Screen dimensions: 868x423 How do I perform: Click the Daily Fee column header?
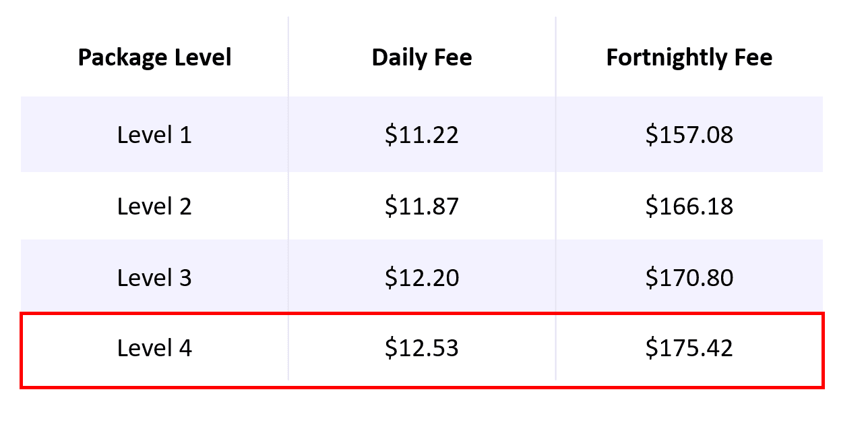coord(422,57)
